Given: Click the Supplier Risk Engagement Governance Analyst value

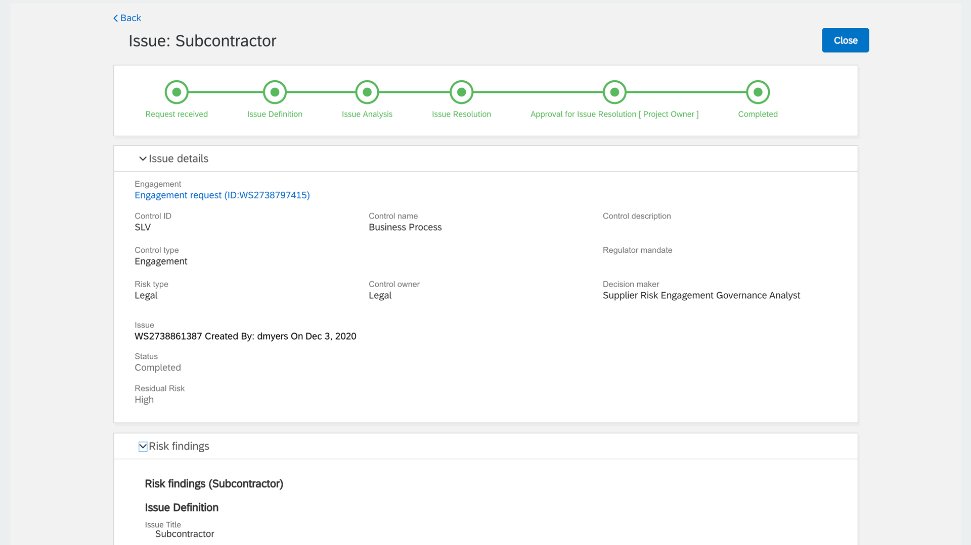Looking at the screenshot, I should click(x=701, y=295).
